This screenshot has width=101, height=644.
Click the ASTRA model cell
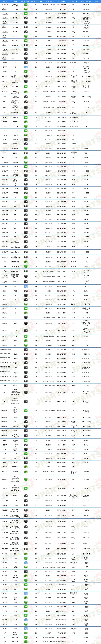point(15,386)
